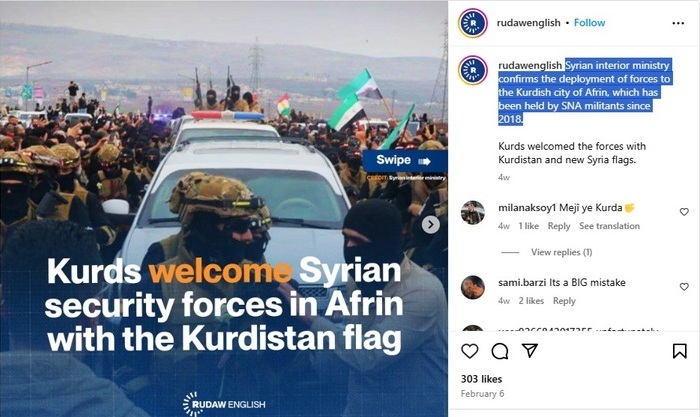Show translation of milanaksoy1's comment
The width and height of the screenshot is (700, 417).
pyautogui.click(x=609, y=226)
